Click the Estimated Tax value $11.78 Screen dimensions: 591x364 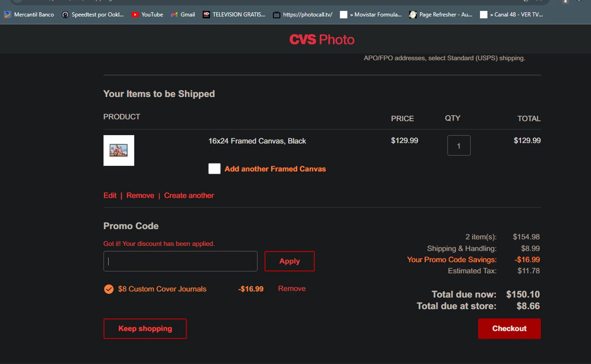(x=529, y=271)
